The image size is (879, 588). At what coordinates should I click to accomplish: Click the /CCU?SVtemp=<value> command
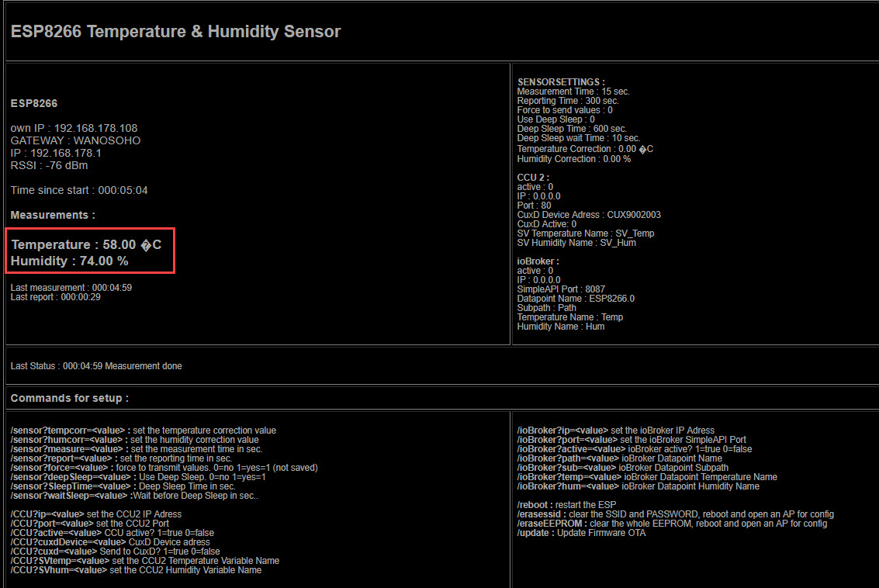coord(145,561)
